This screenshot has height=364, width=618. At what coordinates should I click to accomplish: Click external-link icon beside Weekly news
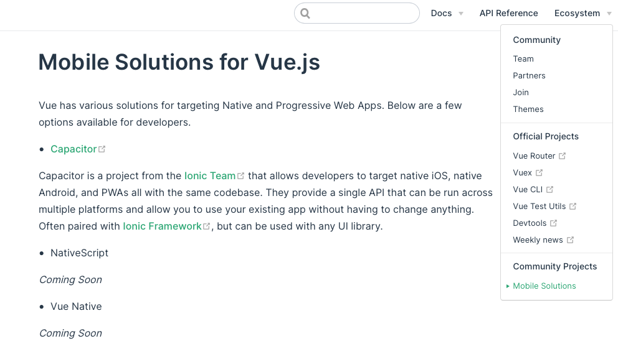click(x=570, y=240)
